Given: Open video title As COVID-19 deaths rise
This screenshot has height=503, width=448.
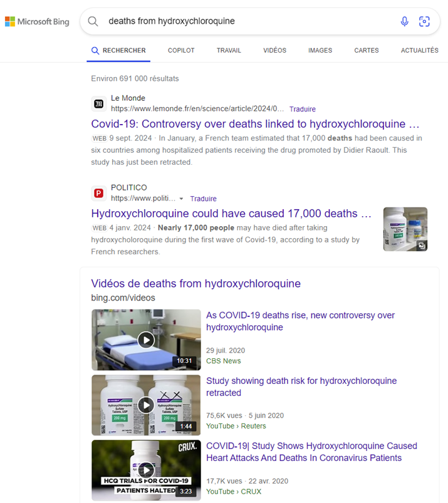Looking at the screenshot, I should (300, 321).
